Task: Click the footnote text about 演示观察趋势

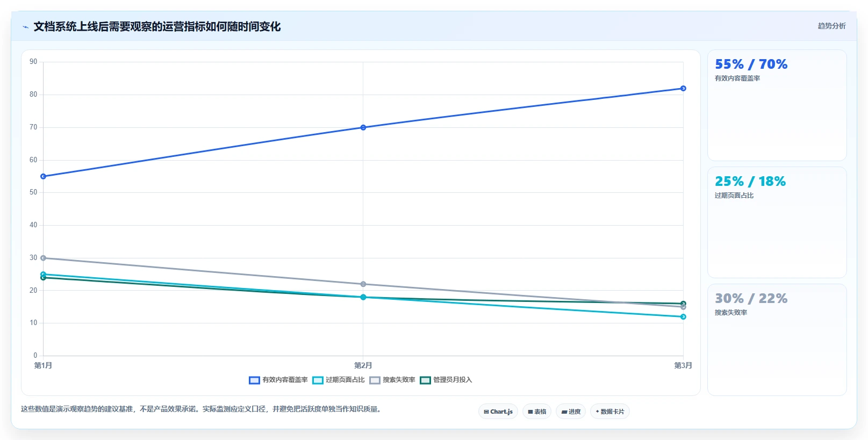Action: (202, 409)
